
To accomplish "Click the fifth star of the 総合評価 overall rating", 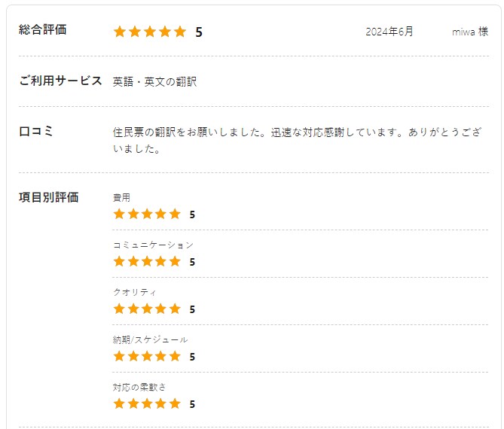I will [180, 32].
